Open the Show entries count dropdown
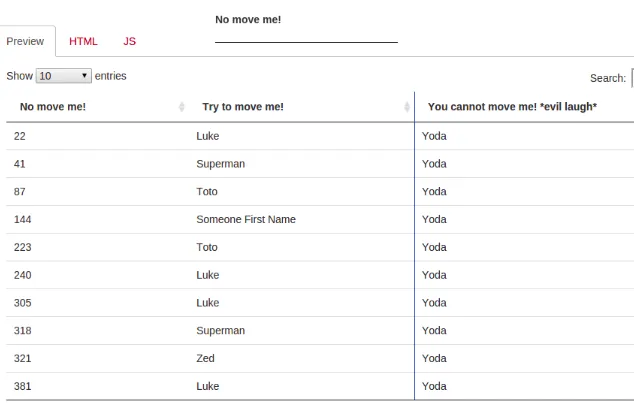634x403 pixels. pos(63,76)
